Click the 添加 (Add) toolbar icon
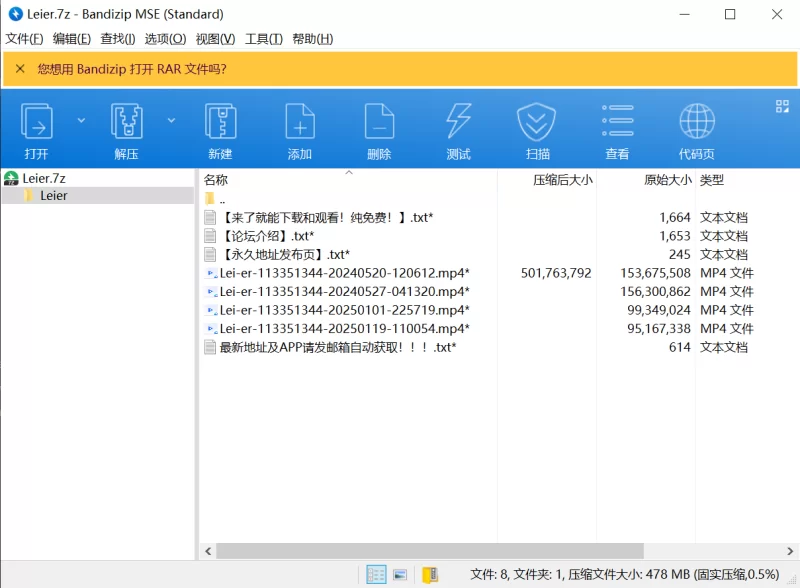This screenshot has height=588, width=800. (x=300, y=121)
